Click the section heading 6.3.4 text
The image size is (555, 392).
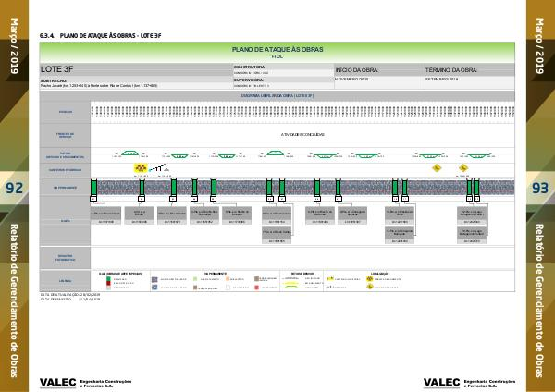tap(100, 36)
